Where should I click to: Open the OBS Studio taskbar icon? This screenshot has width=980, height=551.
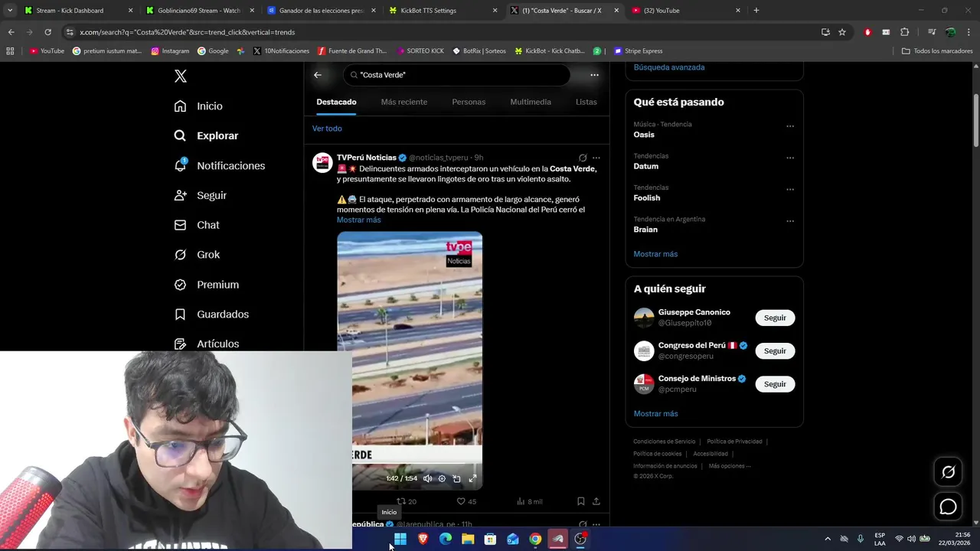tap(580, 539)
